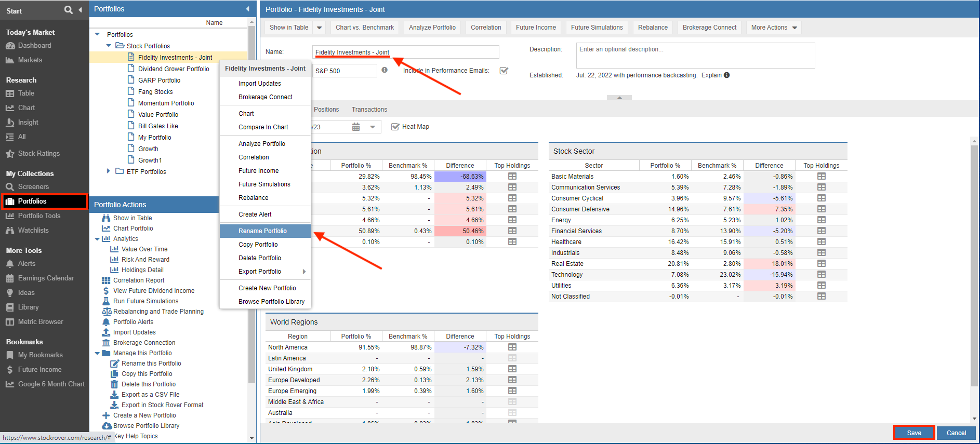This screenshot has width=980, height=444.
Task: Click the main panel vertical scrollbar
Action: pos(974,265)
